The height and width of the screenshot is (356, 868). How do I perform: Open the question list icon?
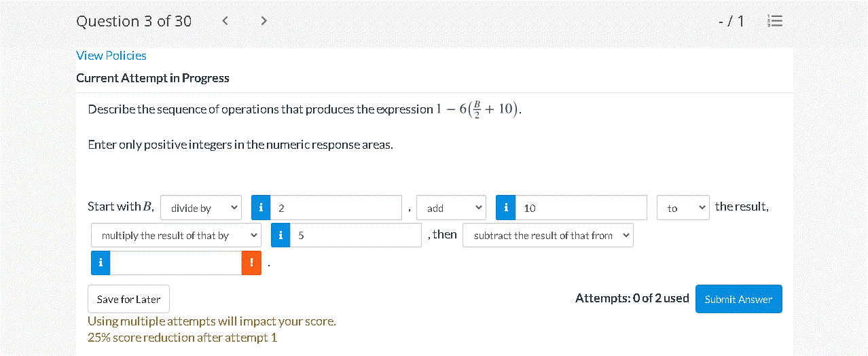[774, 21]
